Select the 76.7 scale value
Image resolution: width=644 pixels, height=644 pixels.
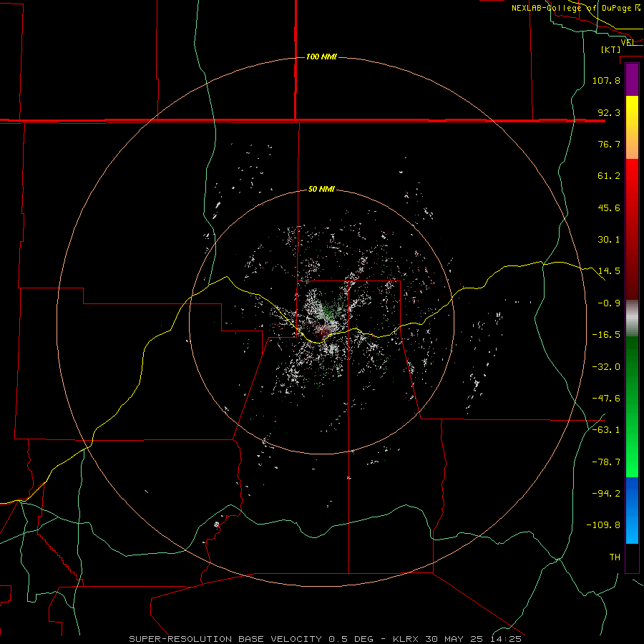tap(609, 144)
